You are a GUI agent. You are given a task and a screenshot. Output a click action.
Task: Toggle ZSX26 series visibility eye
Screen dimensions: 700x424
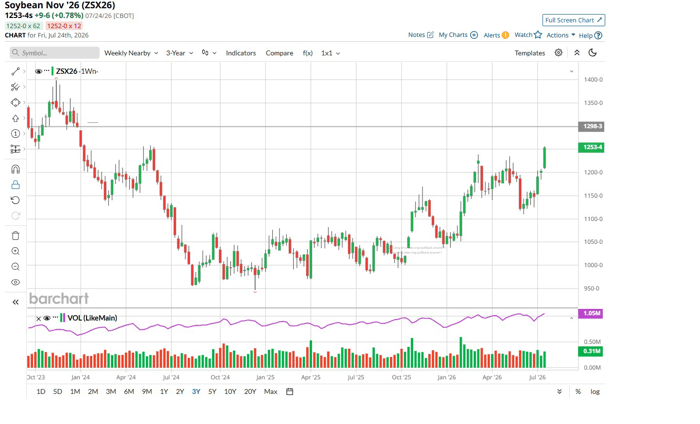coord(38,71)
